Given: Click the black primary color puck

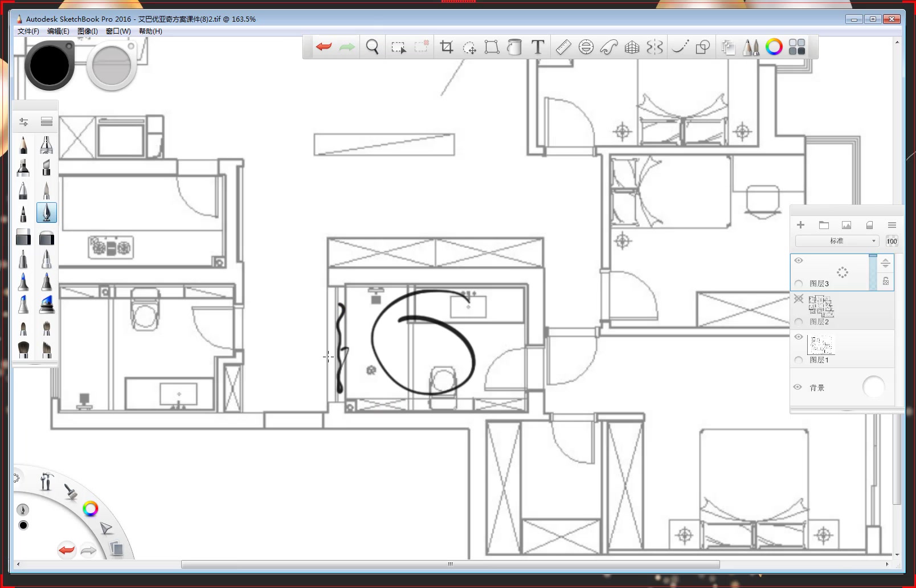Looking at the screenshot, I should 50,65.
